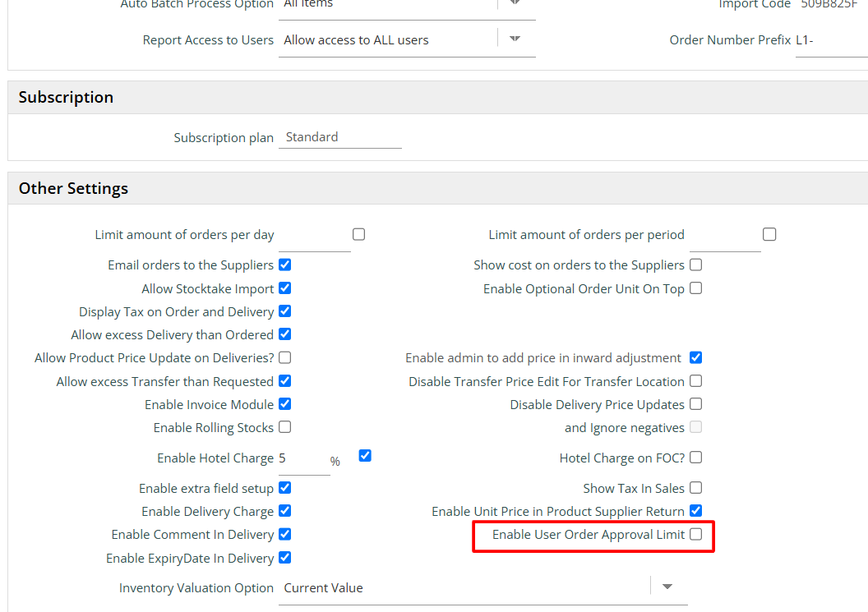Enable Optional Order Unit On Top

[x=695, y=288]
